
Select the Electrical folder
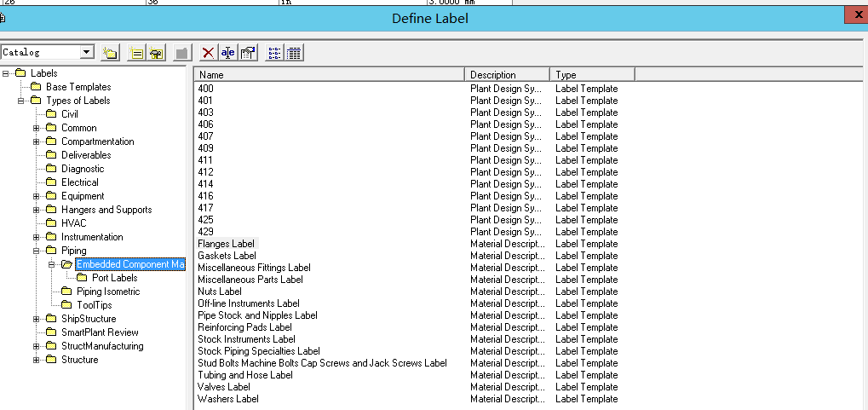pyautogui.click(x=80, y=182)
